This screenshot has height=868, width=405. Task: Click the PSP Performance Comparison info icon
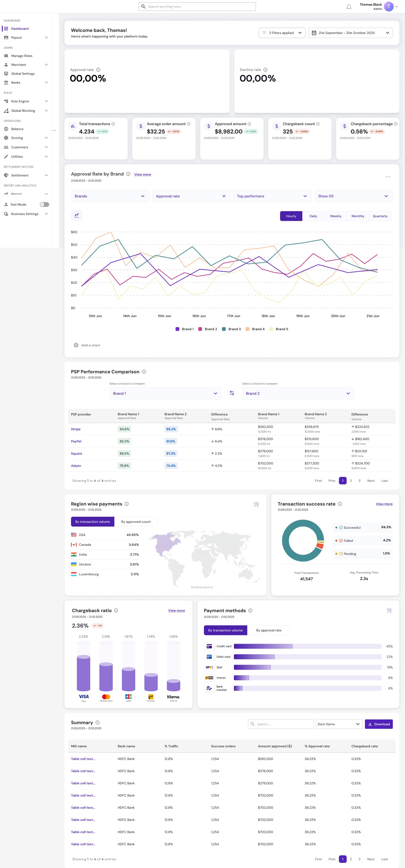[x=144, y=372]
